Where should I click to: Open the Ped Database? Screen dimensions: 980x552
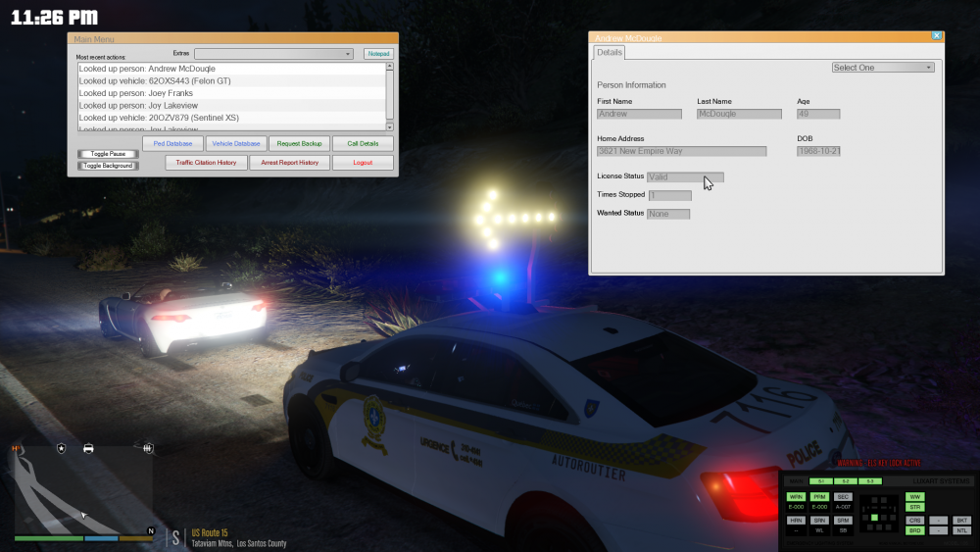pyautogui.click(x=172, y=144)
